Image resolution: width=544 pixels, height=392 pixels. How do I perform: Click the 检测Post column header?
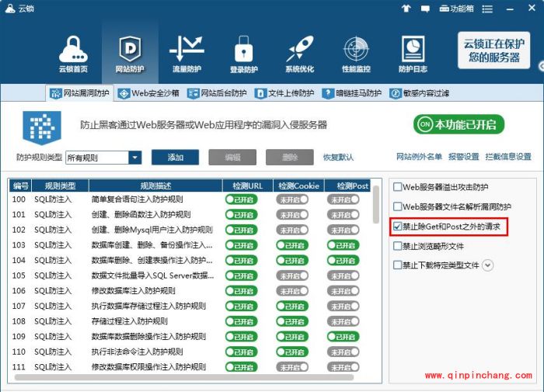click(x=347, y=186)
